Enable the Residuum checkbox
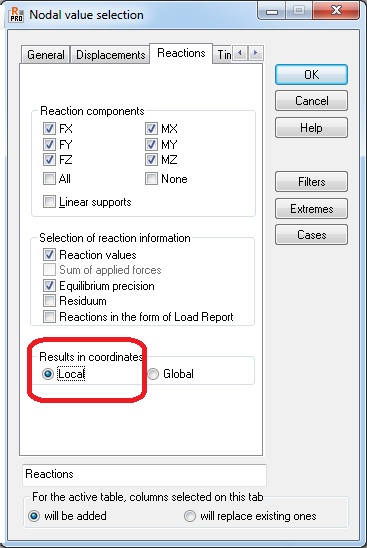367x548 pixels. pos(49,301)
